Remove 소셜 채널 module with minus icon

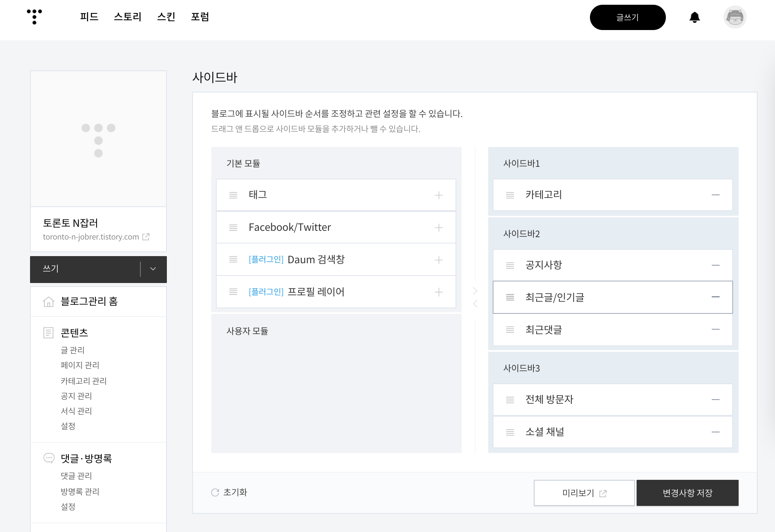pyautogui.click(x=715, y=432)
